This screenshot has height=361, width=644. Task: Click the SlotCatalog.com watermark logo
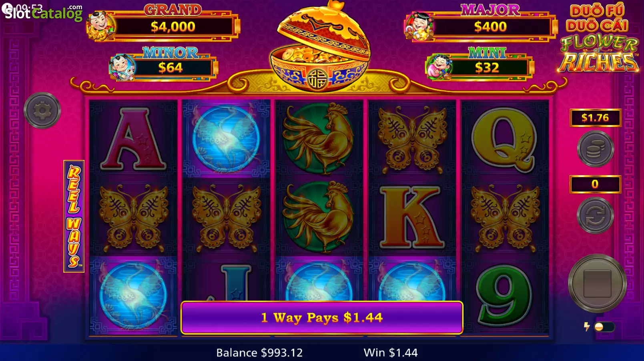tap(43, 12)
